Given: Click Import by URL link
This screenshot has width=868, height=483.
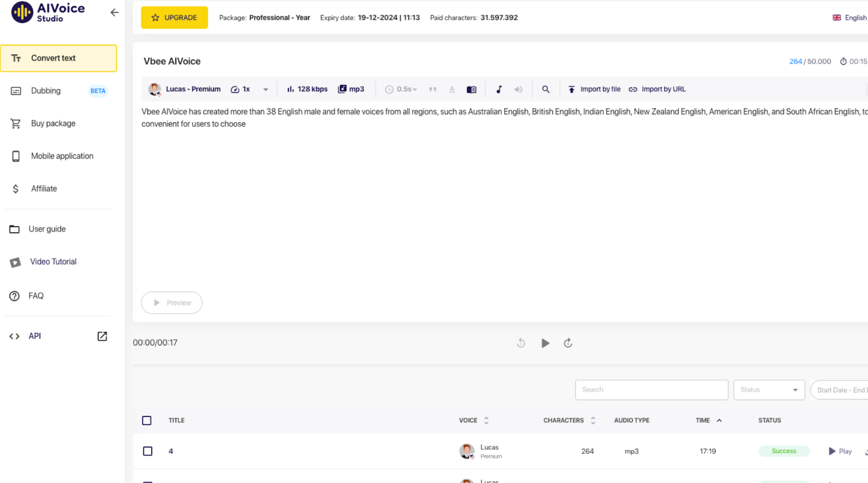Looking at the screenshot, I should (658, 89).
